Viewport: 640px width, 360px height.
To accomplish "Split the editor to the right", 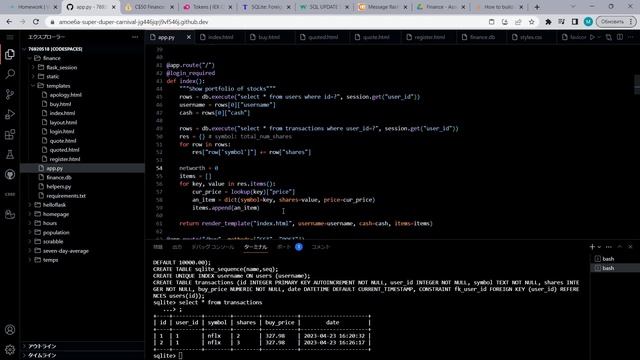I will click(620, 37).
